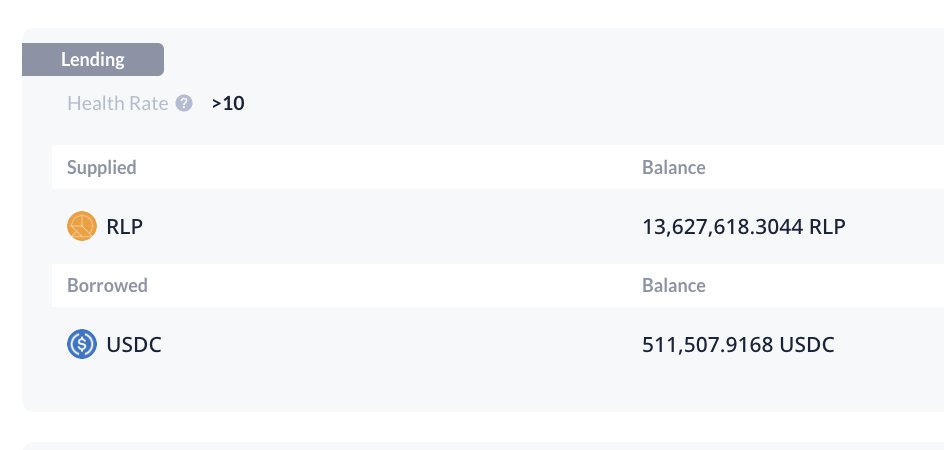Click the Health Rate label text
The height and width of the screenshot is (450, 944).
117,103
